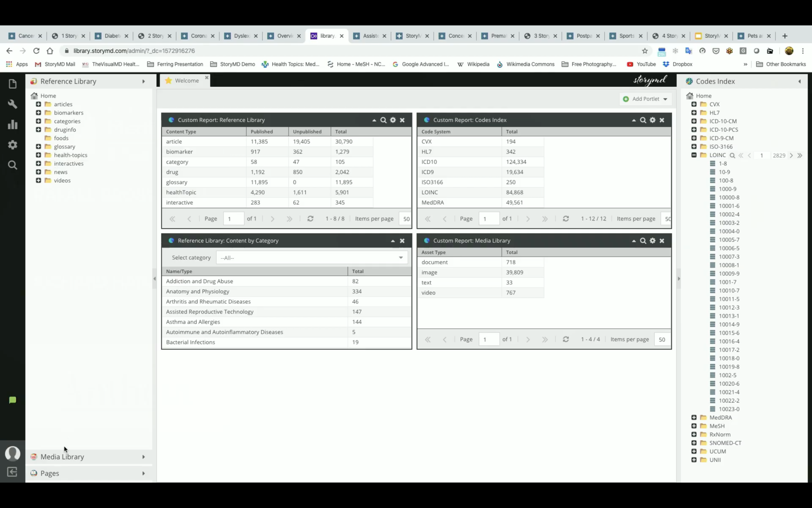Refresh the Media Library report table

(565, 339)
